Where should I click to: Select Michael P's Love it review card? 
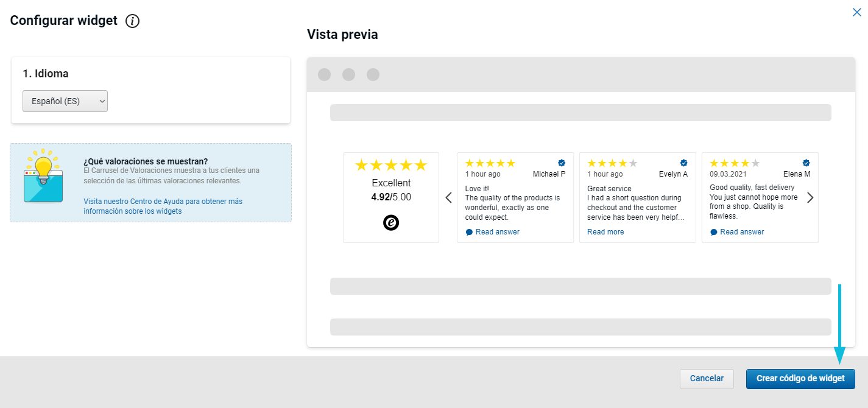[515, 203]
